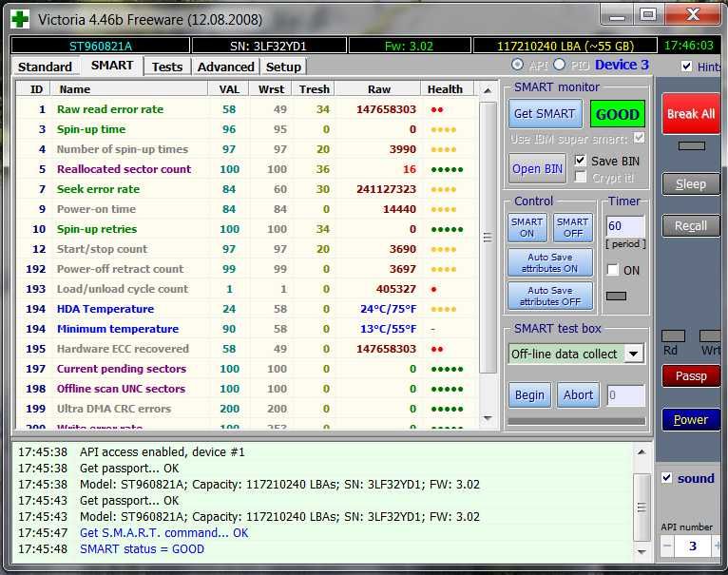This screenshot has width=728, height=575.
Task: Select the PIO radio button
Action: [x=560, y=65]
